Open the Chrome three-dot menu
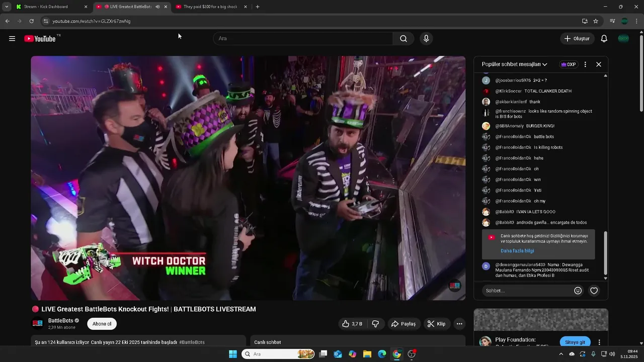Screen dimensions: 644x362 pyautogui.click(x=637, y=21)
